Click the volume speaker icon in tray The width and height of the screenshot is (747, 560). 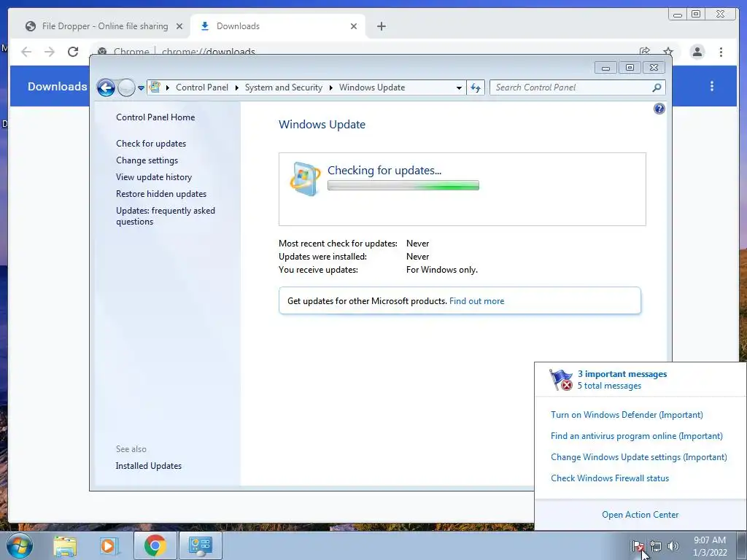click(x=673, y=546)
